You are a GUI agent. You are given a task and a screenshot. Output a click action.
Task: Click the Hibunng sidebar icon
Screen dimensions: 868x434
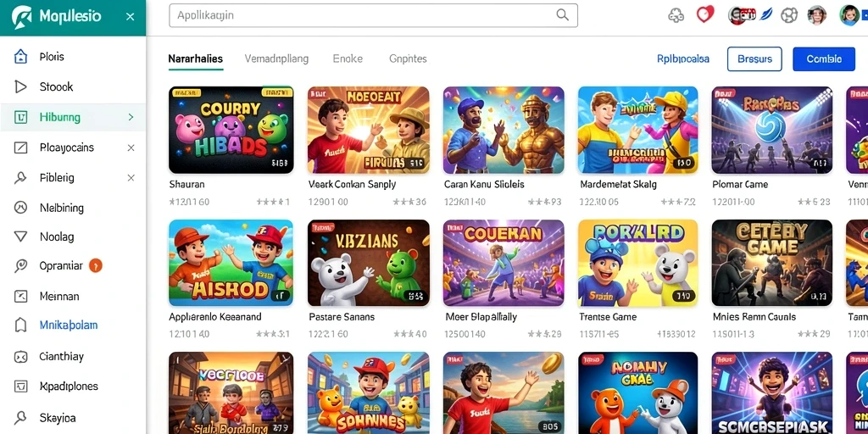(x=20, y=117)
